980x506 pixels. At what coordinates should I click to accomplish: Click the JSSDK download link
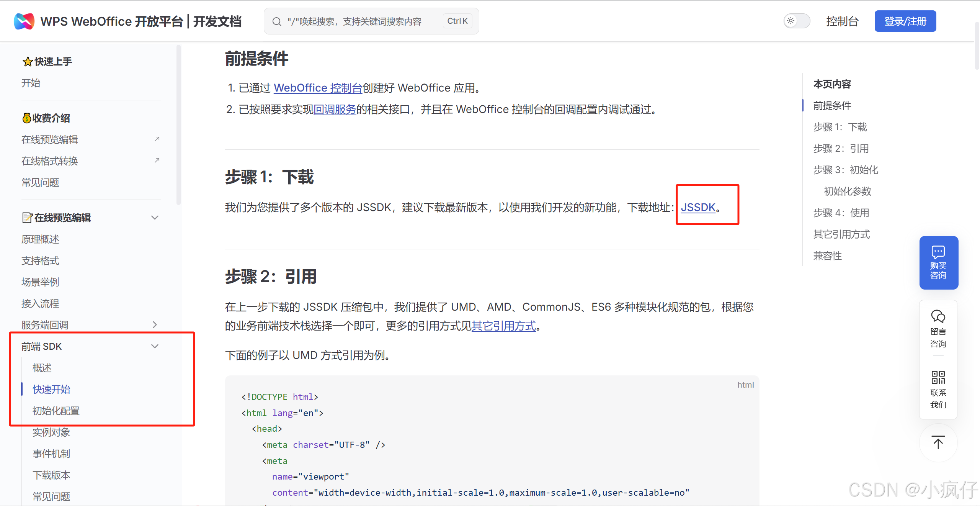point(698,207)
